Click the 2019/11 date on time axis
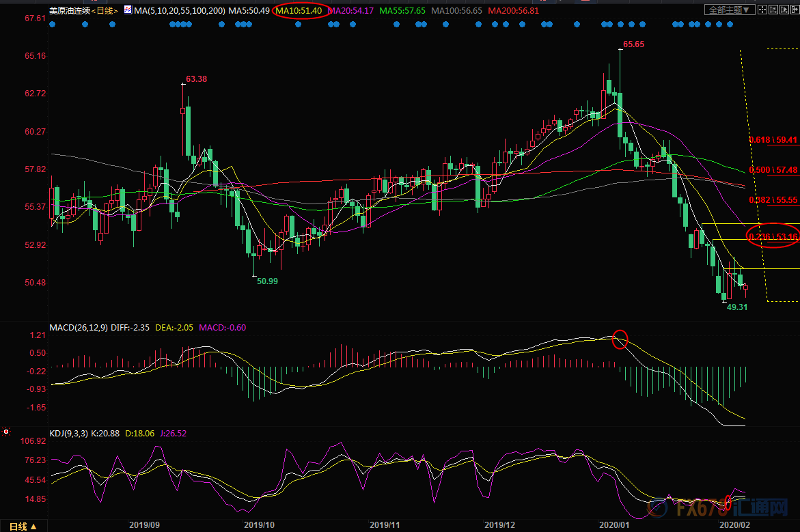Image resolution: width=800 pixels, height=532 pixels. [x=385, y=525]
